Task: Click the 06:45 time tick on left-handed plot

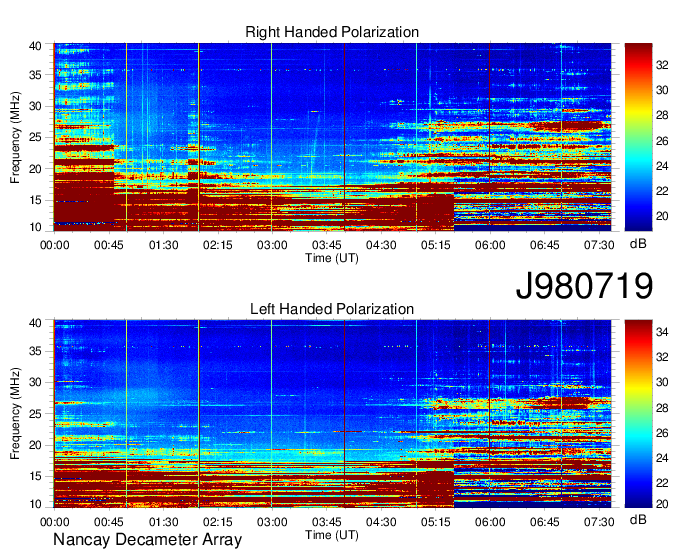Action: point(544,522)
